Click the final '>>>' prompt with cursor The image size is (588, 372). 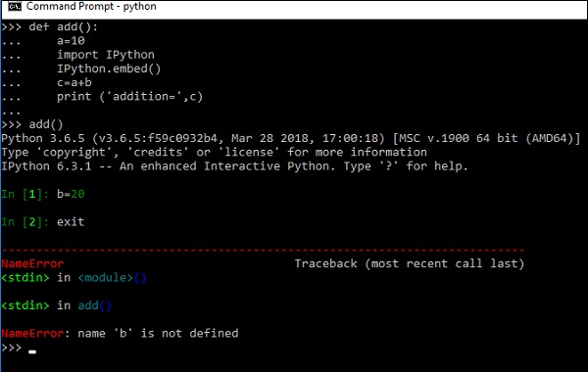(19, 349)
